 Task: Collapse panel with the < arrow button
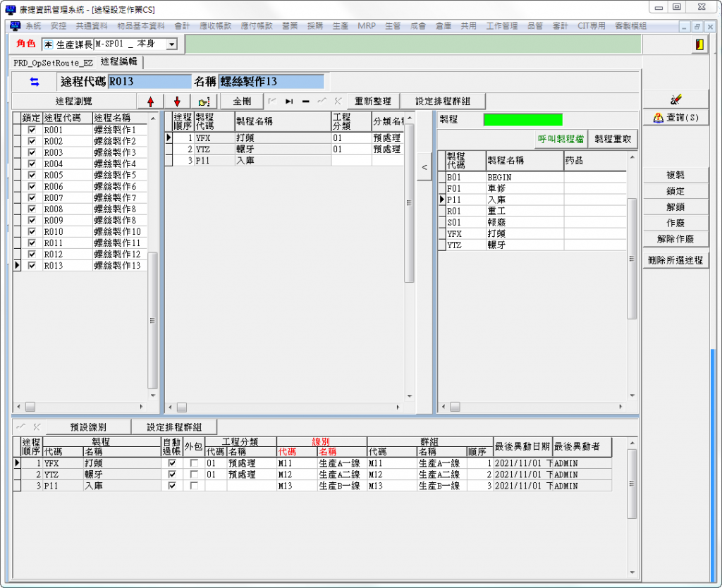pos(424,167)
